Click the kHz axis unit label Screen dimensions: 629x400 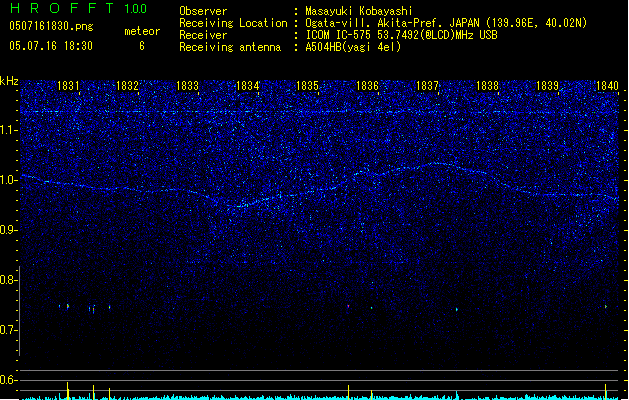9,81
